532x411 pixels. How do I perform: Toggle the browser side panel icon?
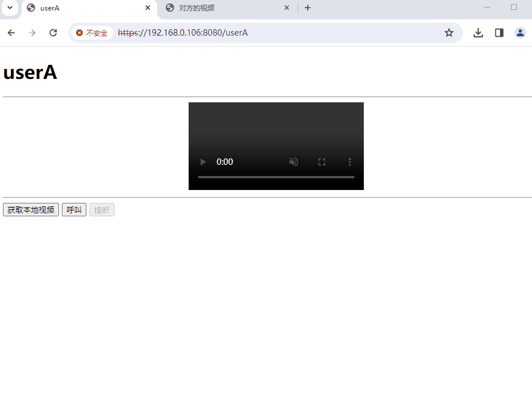pyautogui.click(x=499, y=33)
